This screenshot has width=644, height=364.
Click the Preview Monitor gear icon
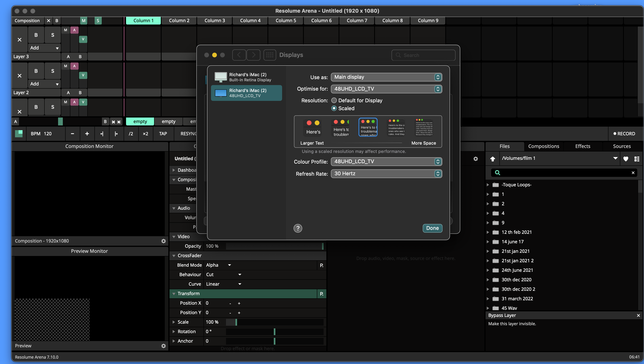click(x=163, y=346)
